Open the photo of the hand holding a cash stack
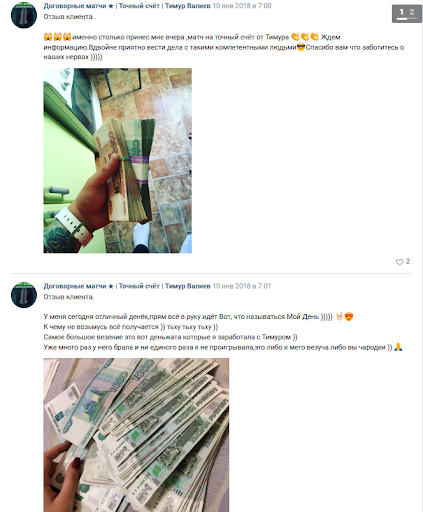 (x=118, y=161)
